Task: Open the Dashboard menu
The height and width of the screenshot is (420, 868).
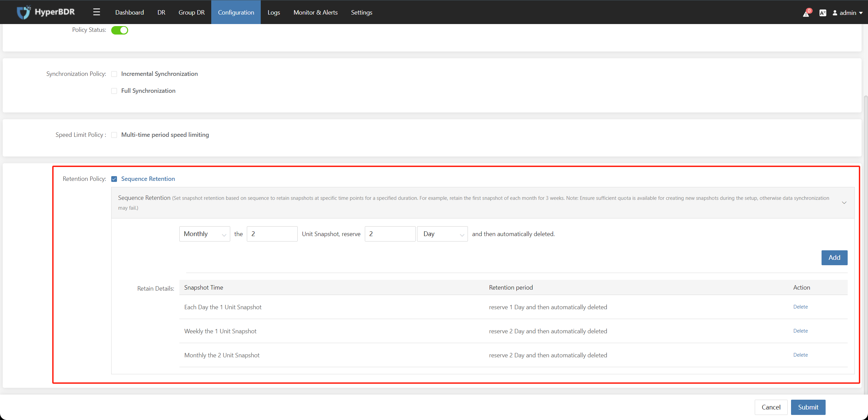Action: pos(130,12)
